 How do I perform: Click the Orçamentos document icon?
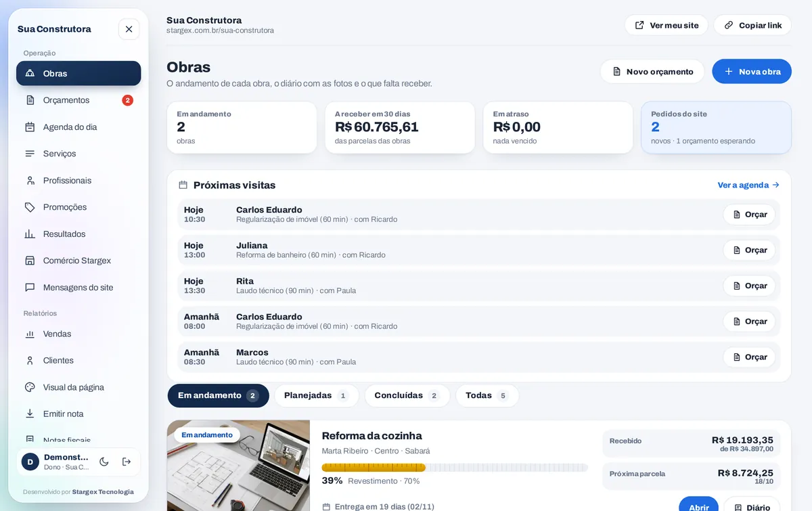[x=30, y=100]
